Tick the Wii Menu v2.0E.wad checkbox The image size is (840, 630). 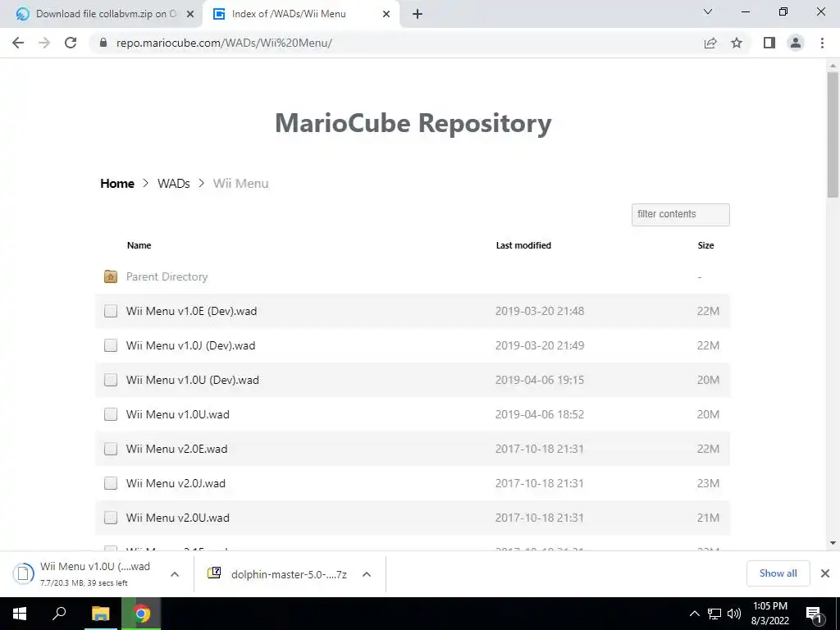click(111, 449)
